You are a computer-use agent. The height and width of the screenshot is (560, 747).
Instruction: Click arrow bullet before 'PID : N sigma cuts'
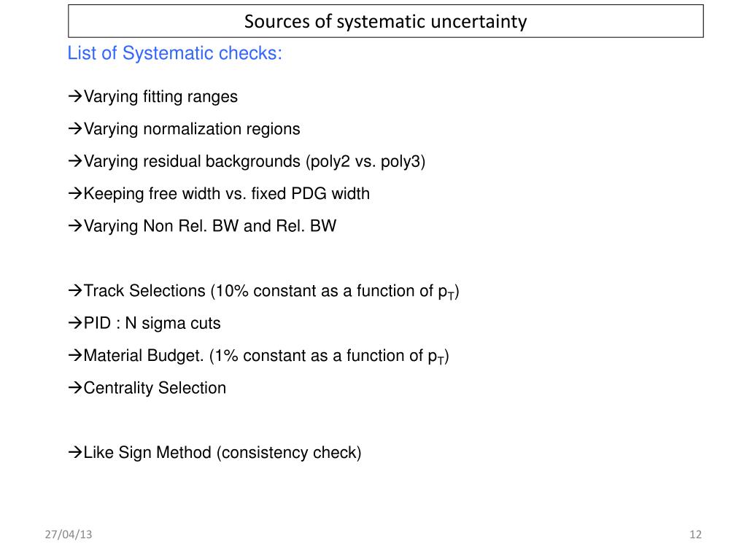[x=75, y=323]
